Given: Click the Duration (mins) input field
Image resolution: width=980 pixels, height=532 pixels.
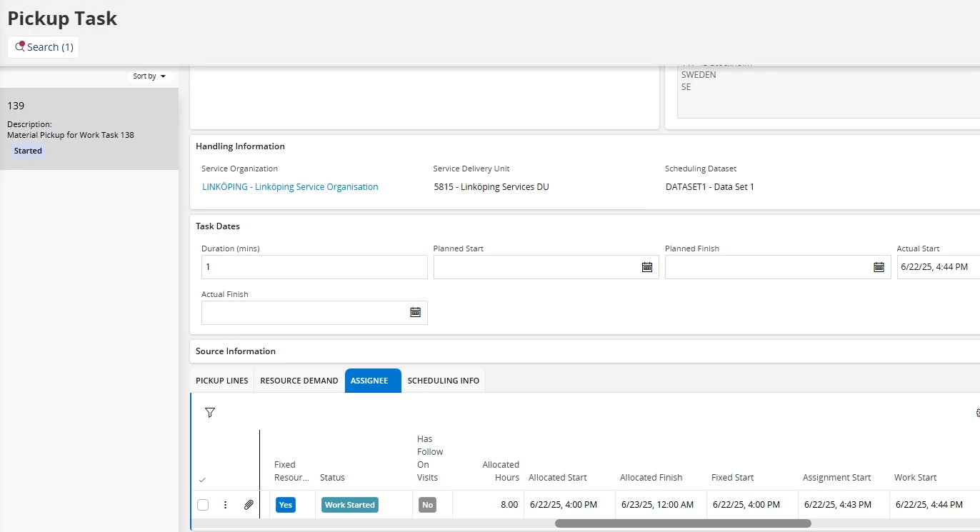Looking at the screenshot, I should (314, 267).
